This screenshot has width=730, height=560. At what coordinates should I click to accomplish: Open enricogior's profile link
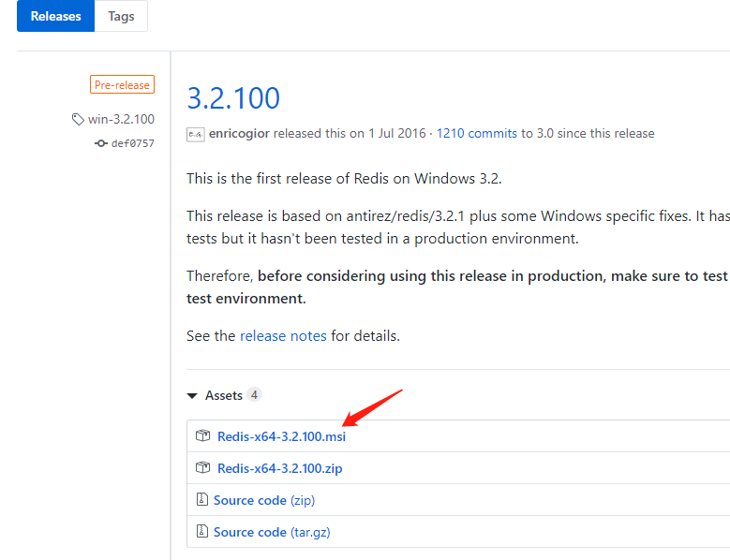point(239,134)
